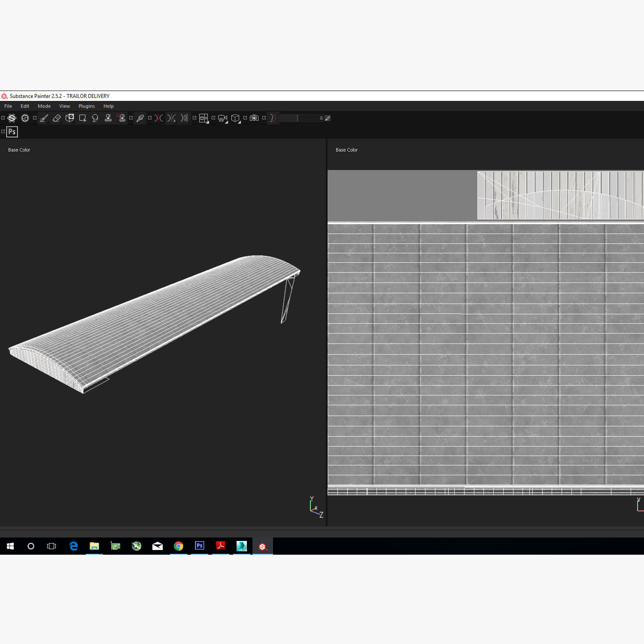Open the File menu
The height and width of the screenshot is (644, 644).
pos(8,106)
